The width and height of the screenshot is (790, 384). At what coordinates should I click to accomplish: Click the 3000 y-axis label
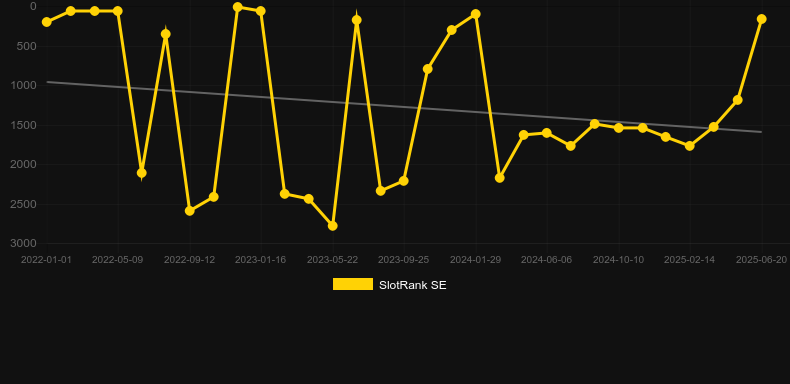(24, 243)
